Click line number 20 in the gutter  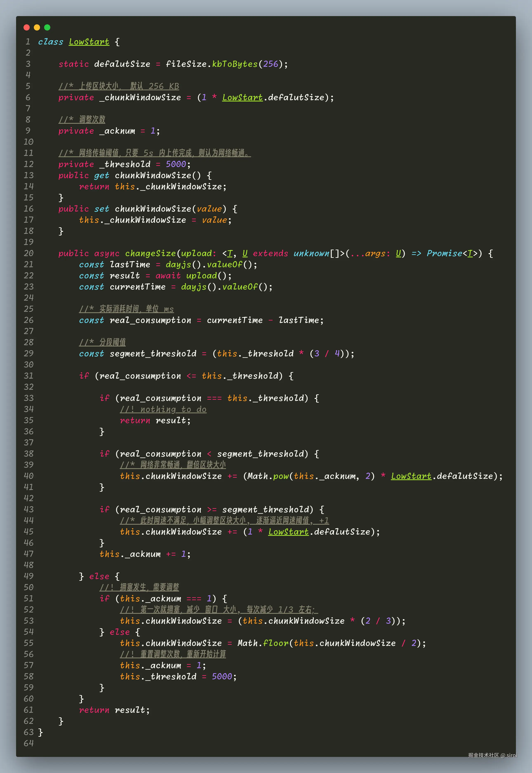click(28, 253)
